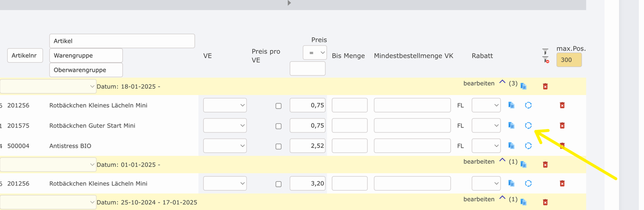Copy the Datum 18-01-2025 price group
The height and width of the screenshot is (210, 644).
523,86
